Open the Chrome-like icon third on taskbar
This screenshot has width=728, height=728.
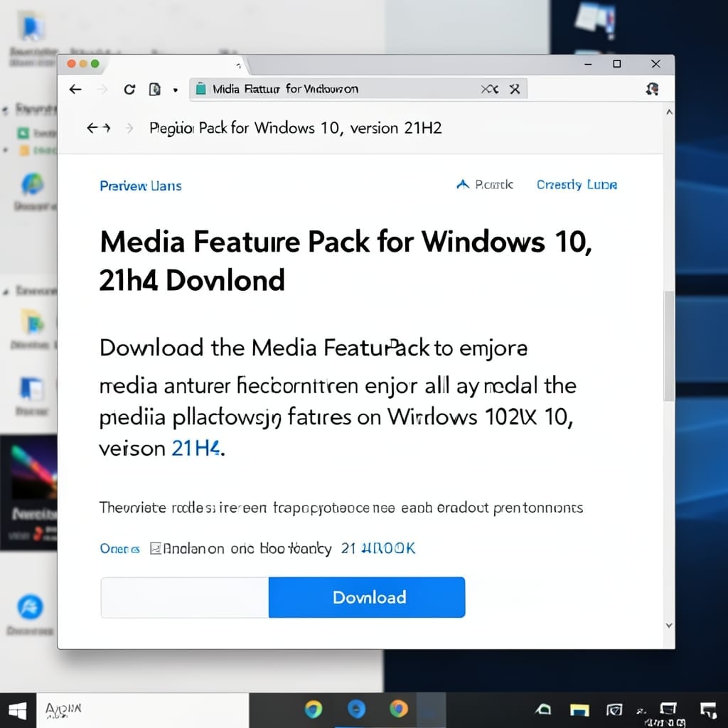coord(399,709)
